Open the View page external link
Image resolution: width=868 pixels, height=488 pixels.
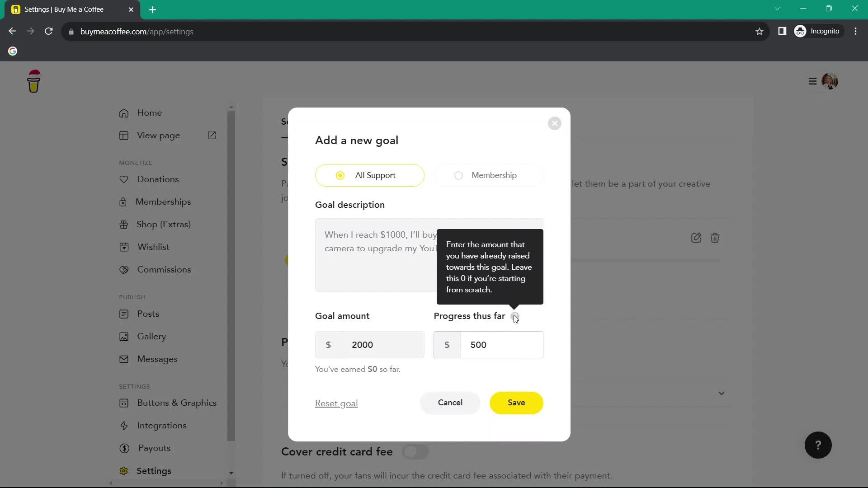[213, 136]
